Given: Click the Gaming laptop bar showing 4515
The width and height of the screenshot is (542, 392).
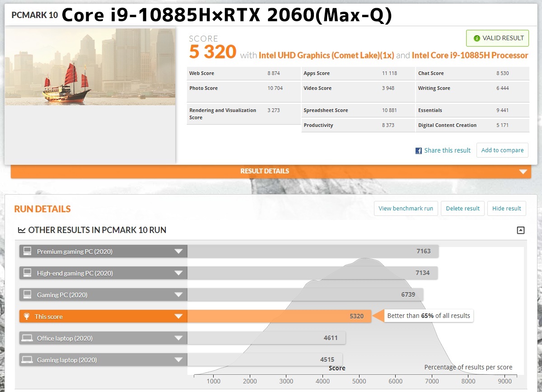Looking at the screenshot, I should click(x=265, y=360).
